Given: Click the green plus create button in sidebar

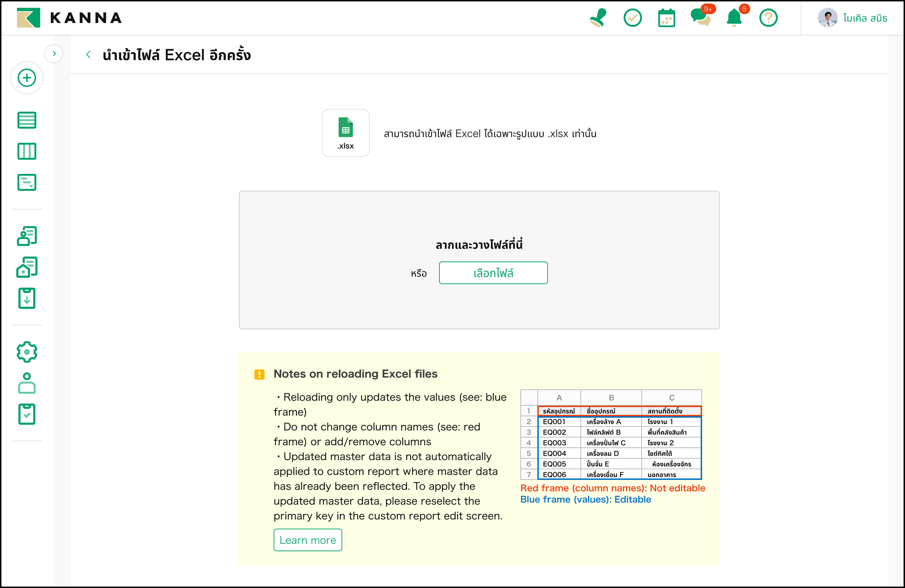Looking at the screenshot, I should (x=27, y=78).
